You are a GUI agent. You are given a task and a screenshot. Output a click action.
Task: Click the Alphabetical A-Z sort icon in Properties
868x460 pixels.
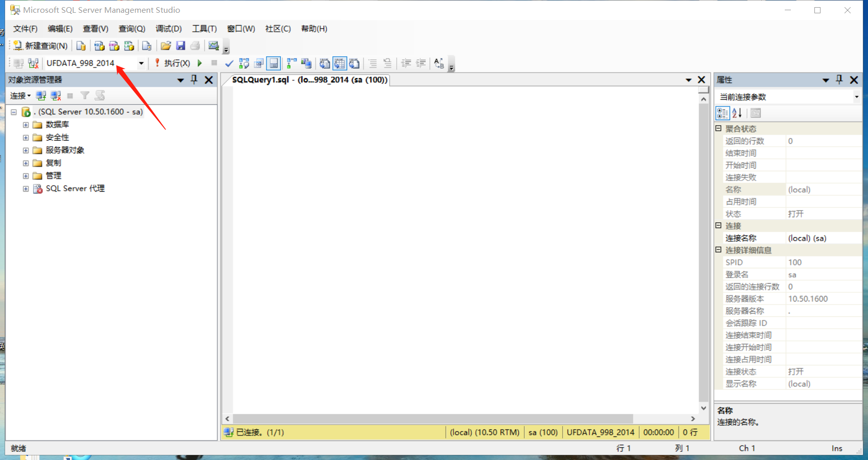coord(737,113)
